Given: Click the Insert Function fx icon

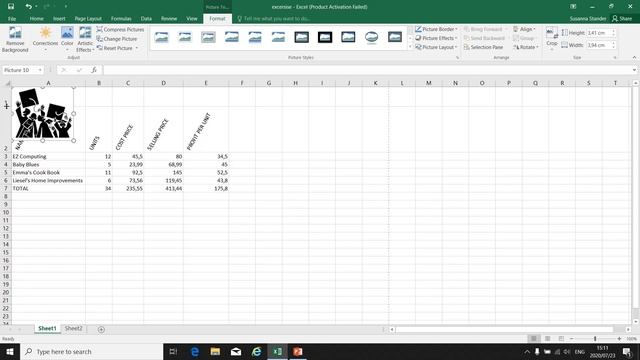Looking at the screenshot, I should tap(94, 70).
